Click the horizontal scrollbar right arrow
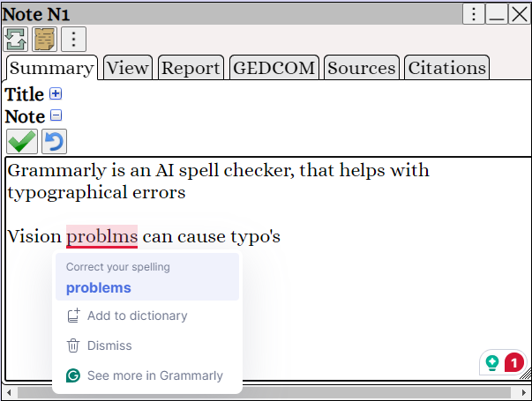Viewport: 532px width, 401px height. pos(524,393)
